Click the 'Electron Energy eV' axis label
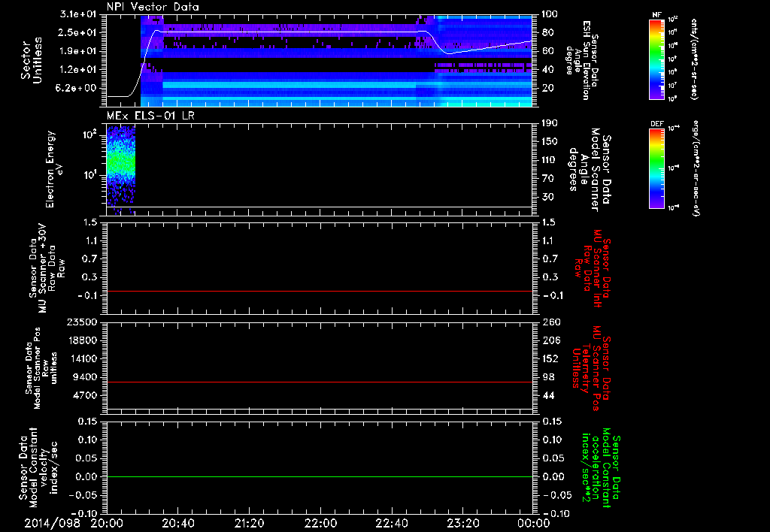 (x=54, y=169)
